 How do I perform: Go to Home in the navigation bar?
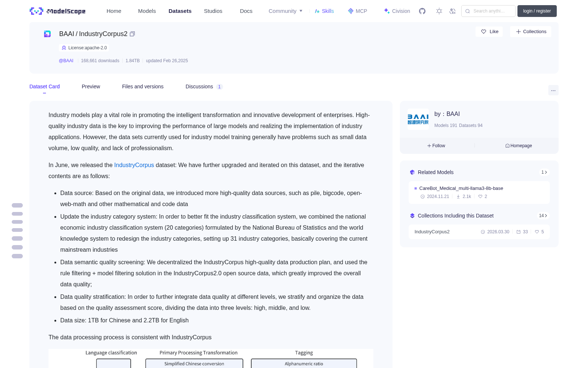[x=114, y=11]
